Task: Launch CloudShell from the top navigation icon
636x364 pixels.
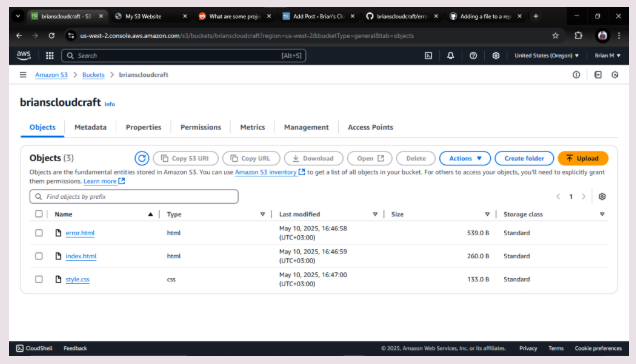Action: click(x=428, y=56)
